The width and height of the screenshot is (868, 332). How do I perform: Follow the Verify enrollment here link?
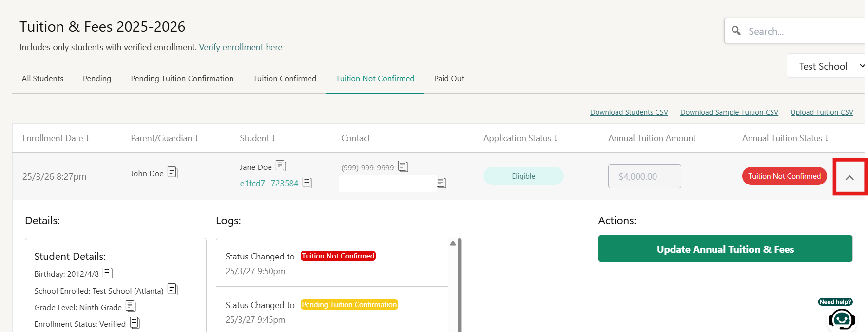coord(240,47)
